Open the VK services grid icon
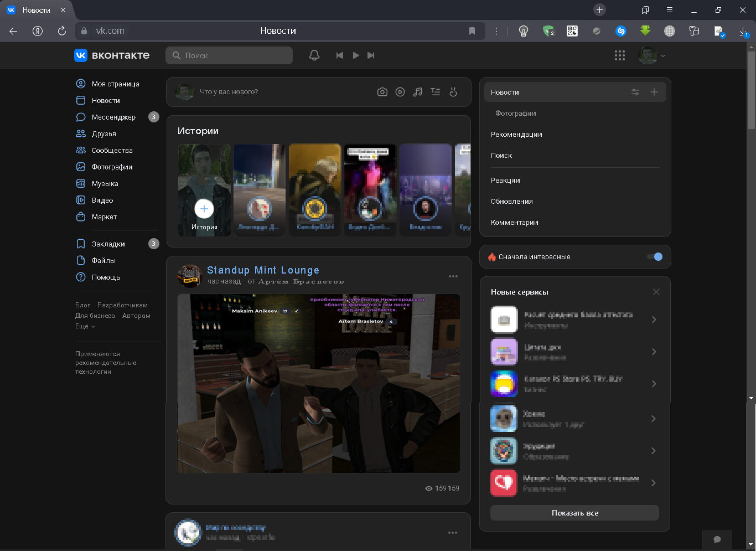 (620, 55)
